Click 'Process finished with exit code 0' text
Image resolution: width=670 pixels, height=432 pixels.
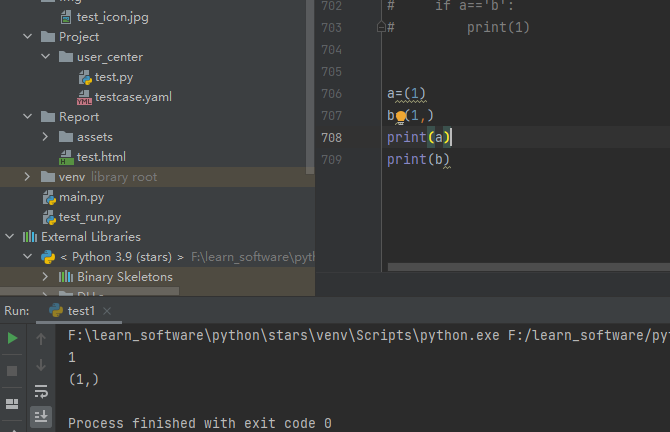(x=200, y=423)
